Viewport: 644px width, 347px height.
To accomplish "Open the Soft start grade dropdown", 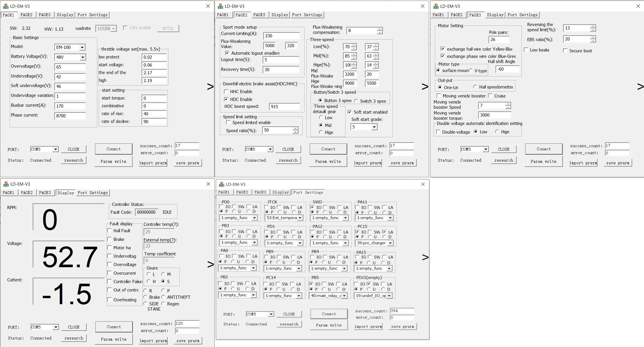I will point(374,127).
